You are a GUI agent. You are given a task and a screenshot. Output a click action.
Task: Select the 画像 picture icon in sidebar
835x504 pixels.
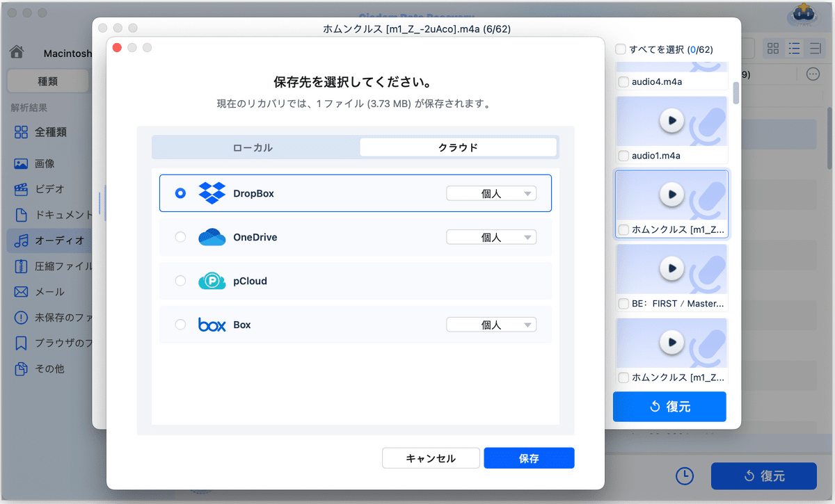21,164
